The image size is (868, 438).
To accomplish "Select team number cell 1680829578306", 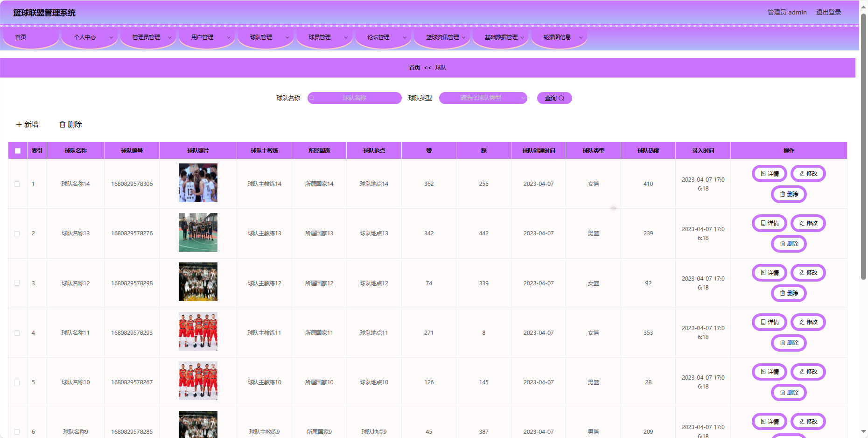I will click(x=132, y=184).
